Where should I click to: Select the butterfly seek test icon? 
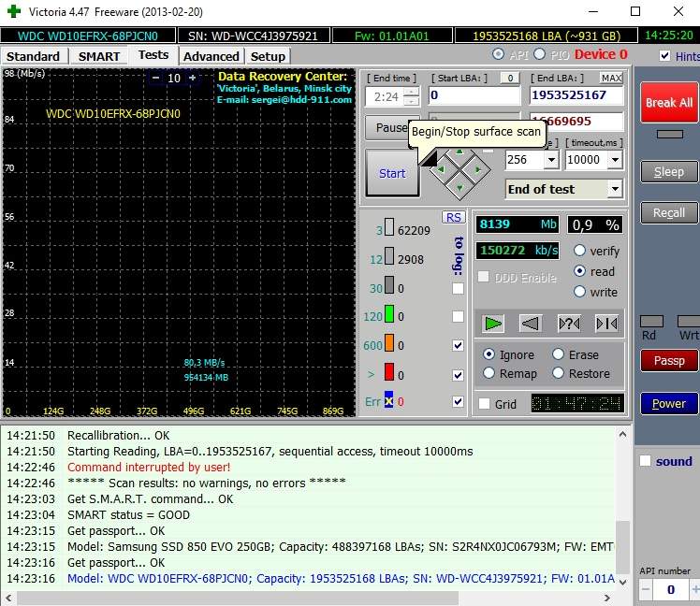pyautogui.click(x=606, y=324)
